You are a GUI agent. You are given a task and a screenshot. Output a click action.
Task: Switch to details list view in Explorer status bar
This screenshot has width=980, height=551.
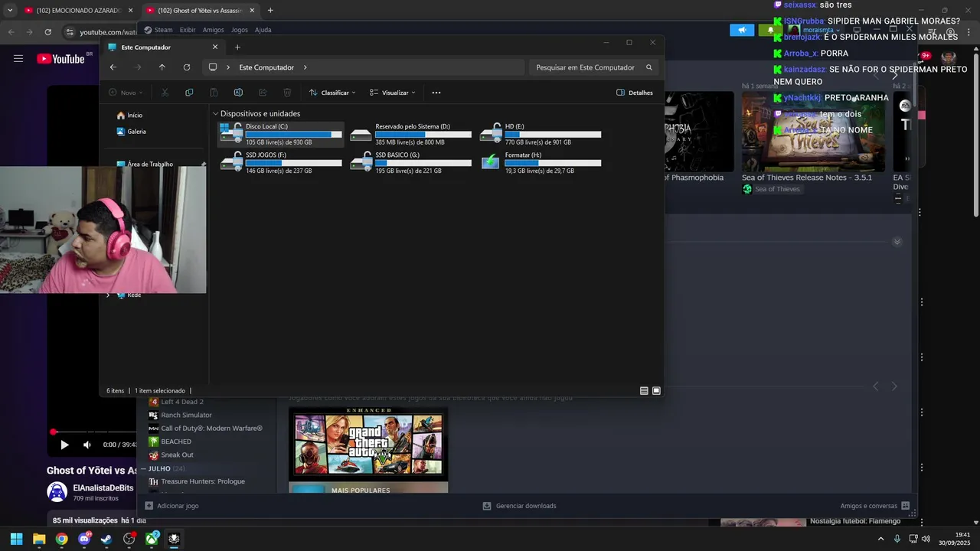point(644,390)
